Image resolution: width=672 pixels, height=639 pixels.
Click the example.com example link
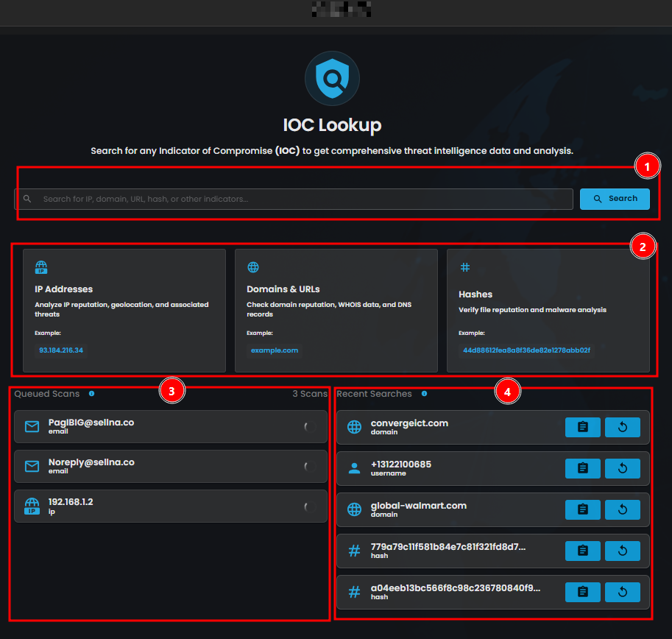click(275, 350)
